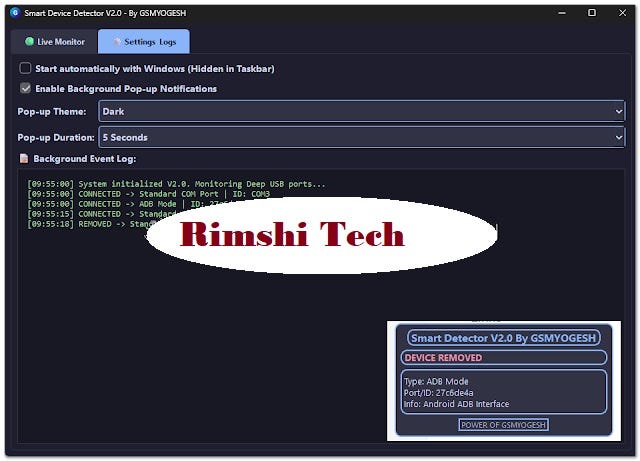Click the Pop-up Theme label
The height and width of the screenshot is (461, 640).
[52, 111]
